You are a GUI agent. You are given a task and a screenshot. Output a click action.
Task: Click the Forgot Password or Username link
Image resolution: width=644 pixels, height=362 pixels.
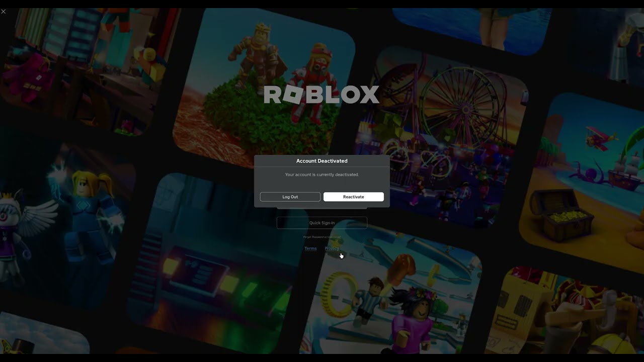coord(321,237)
